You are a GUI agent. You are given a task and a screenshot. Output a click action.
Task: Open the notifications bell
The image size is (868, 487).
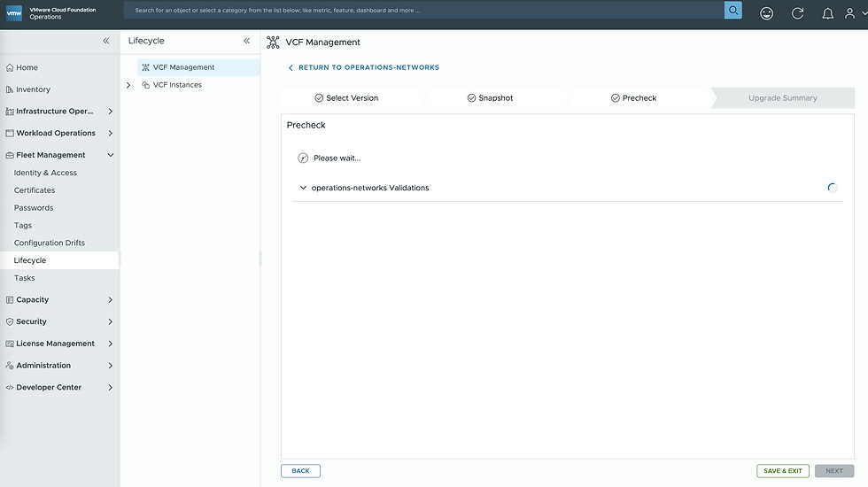(827, 13)
